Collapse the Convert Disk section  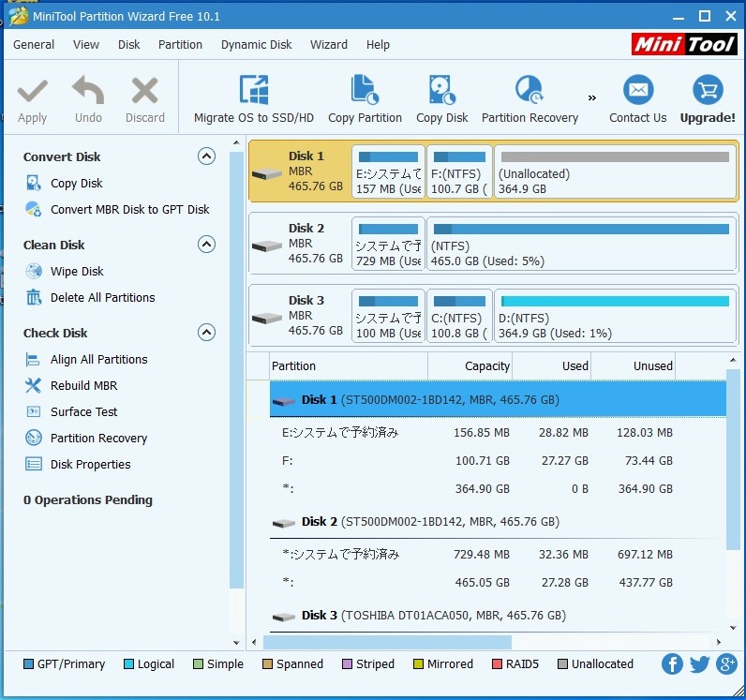coord(206,156)
